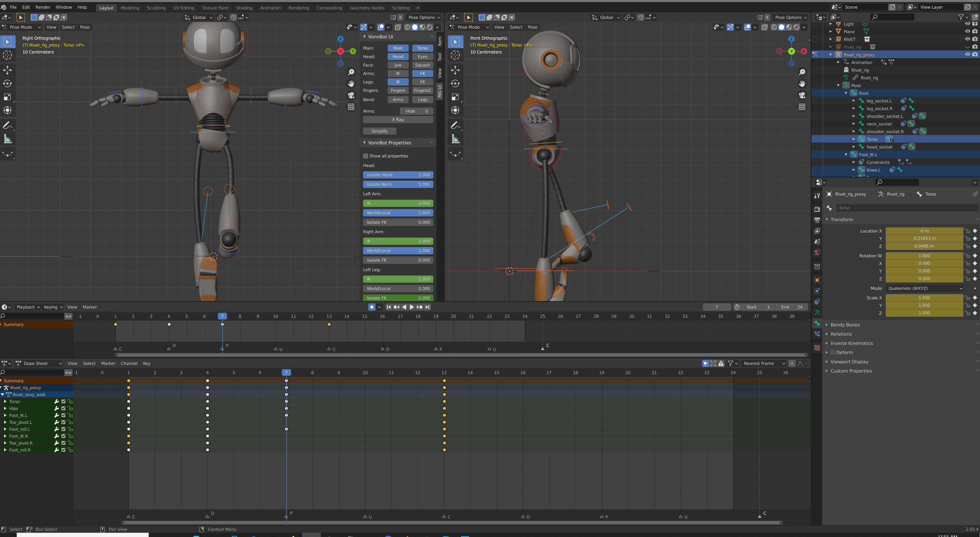This screenshot has height=537, width=980.
Task: Enable the Deform checkbox
Action: 833,353
